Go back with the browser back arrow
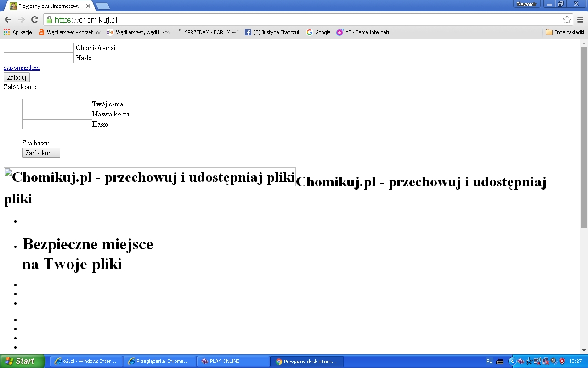 coord(8,20)
